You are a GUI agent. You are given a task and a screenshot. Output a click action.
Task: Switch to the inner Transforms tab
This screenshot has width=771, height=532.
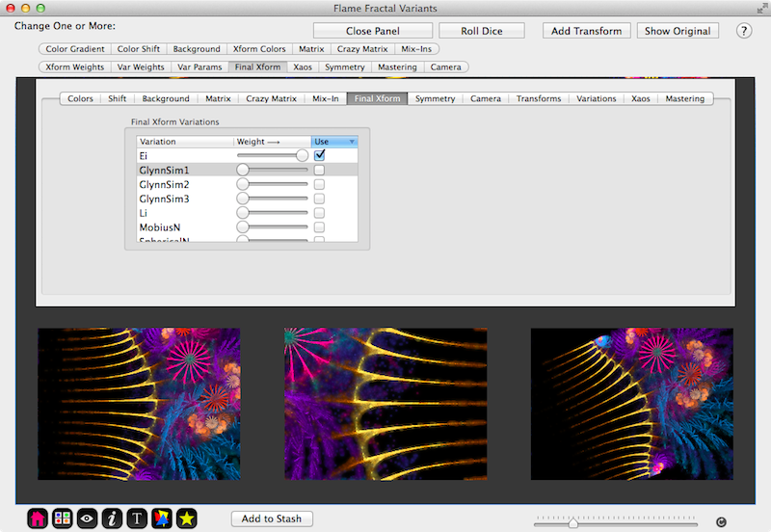coord(539,98)
